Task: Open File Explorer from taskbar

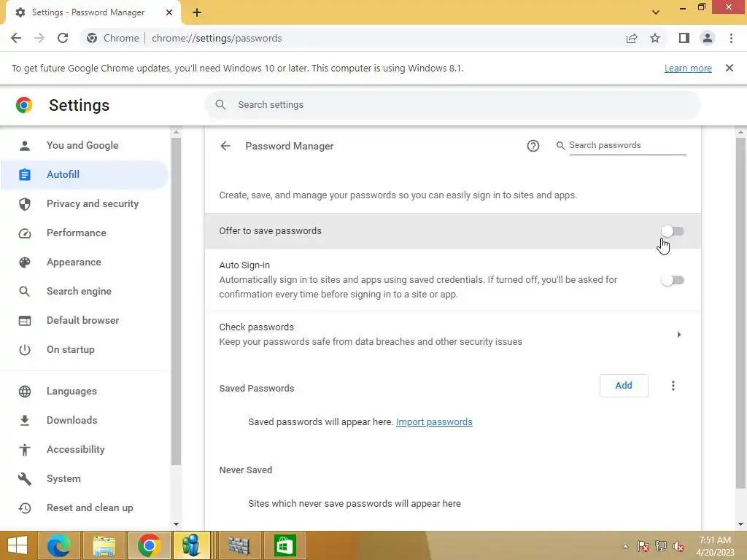Action: [104, 545]
